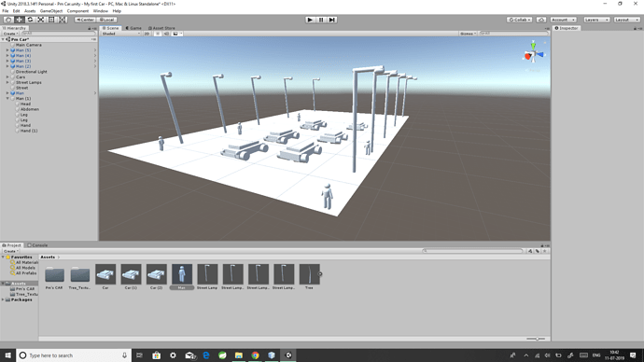
Task: Select the Rotate tool
Action: pos(30,20)
